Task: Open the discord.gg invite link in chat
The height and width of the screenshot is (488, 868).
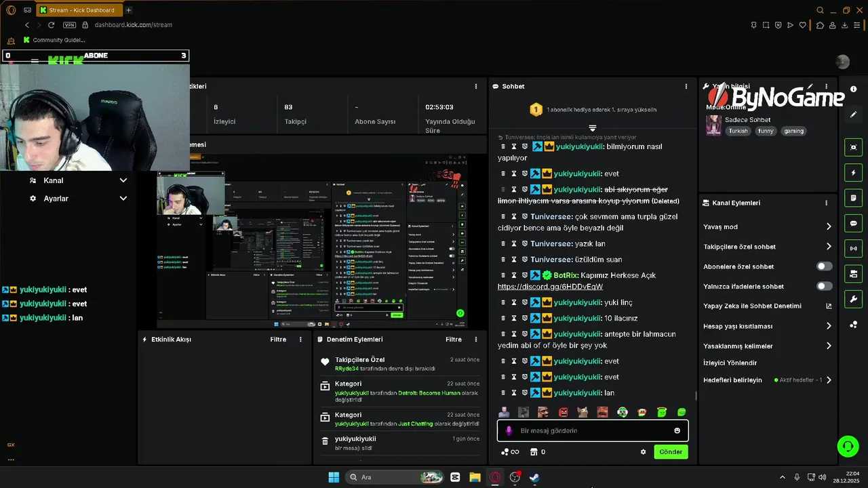Action: point(550,287)
